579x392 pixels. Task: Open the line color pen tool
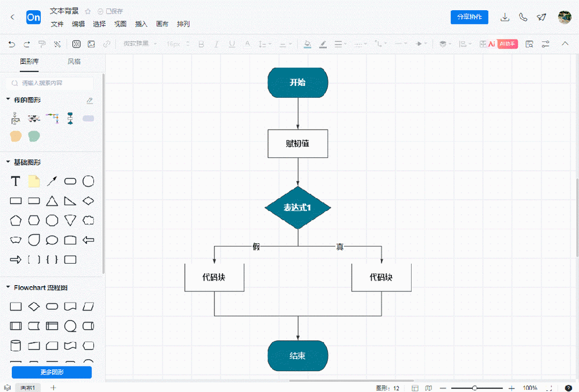323,44
